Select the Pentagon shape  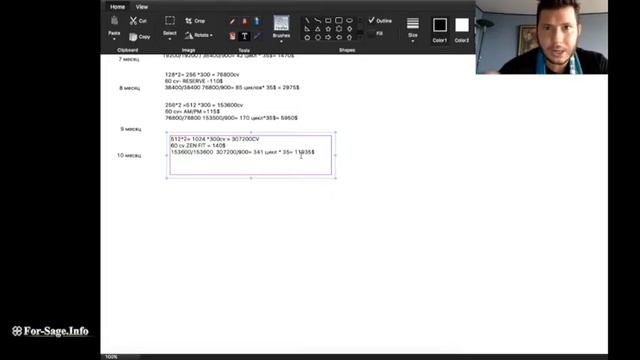pos(307,38)
